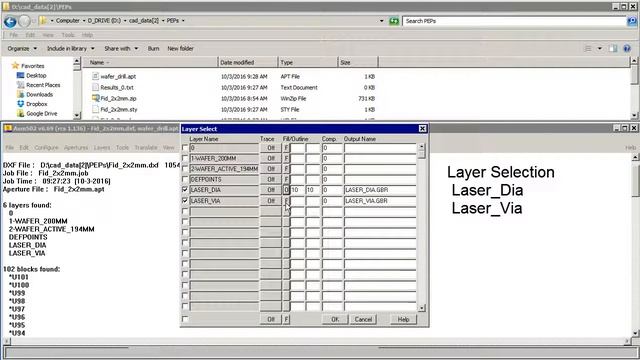Check the 2-WAFER_ACTIVE_194MM layer checkbox
Screen dimensions: 640x360
(185, 169)
